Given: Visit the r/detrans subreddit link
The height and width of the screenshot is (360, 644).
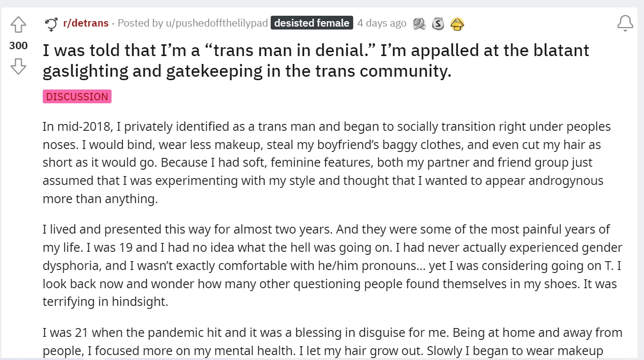Looking at the screenshot, I should 85,23.
